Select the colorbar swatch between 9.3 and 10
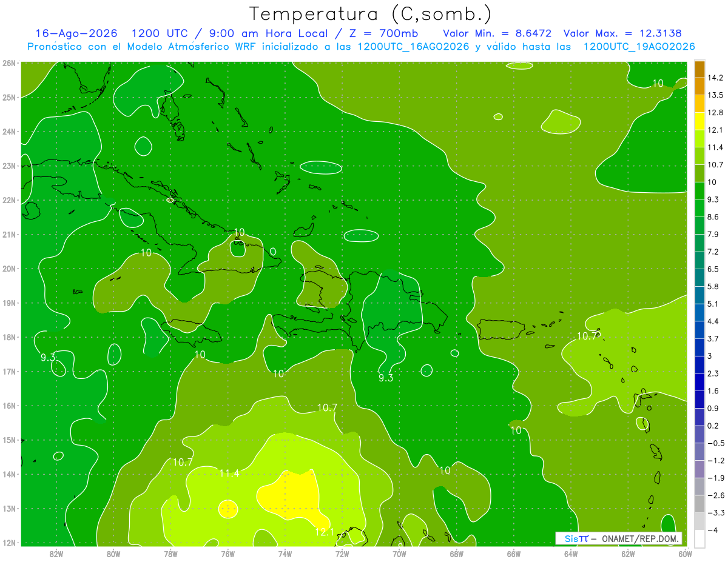The width and height of the screenshot is (728, 562). point(699,190)
